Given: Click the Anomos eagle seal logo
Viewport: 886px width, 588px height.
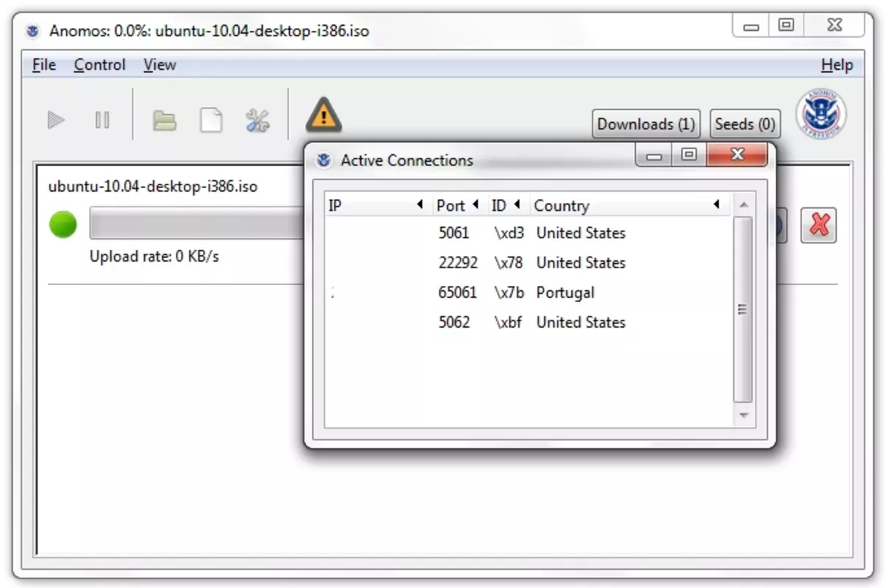Looking at the screenshot, I should [x=821, y=114].
